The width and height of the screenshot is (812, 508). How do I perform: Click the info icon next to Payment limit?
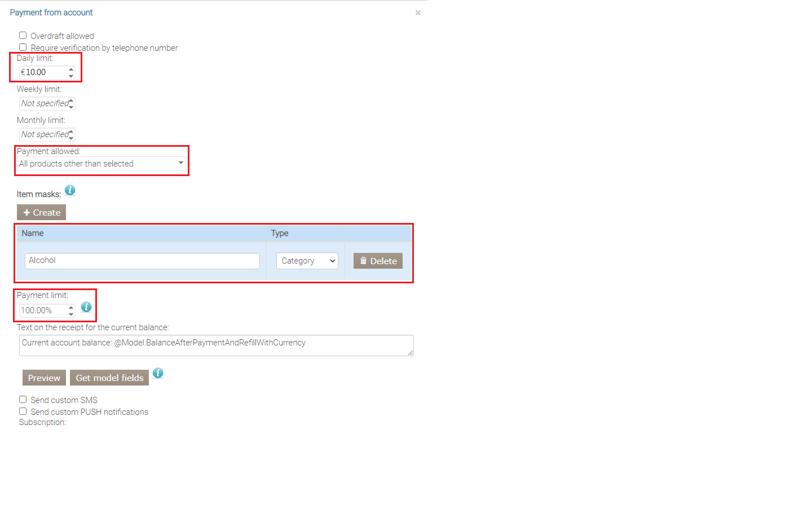[86, 307]
